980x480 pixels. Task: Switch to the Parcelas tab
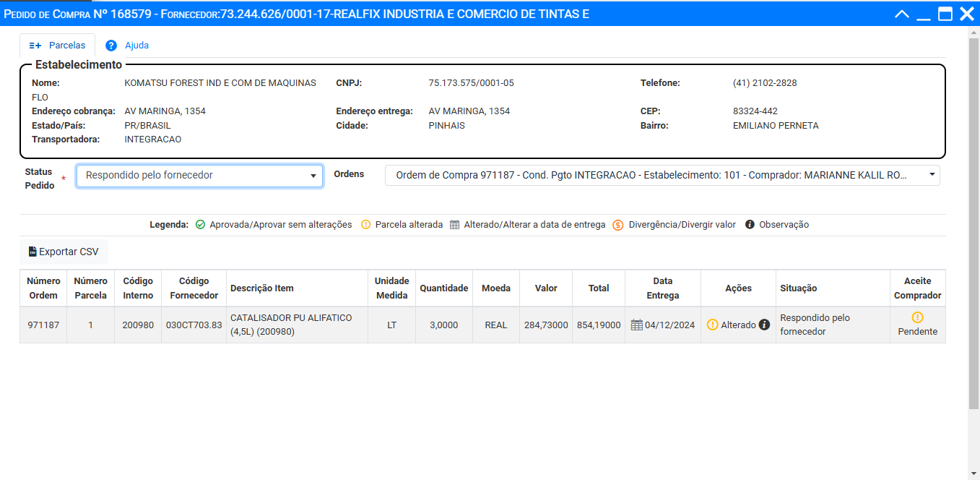pos(57,45)
